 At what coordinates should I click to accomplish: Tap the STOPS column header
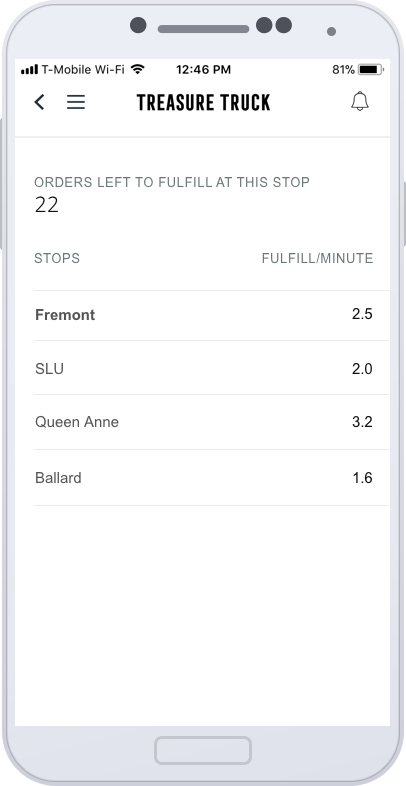click(57, 258)
